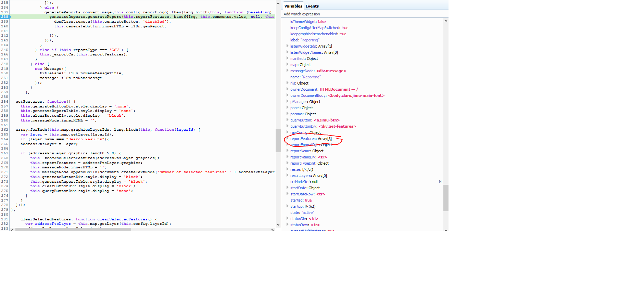Expand the manifest object
644x296 pixels.
pos(287,58)
